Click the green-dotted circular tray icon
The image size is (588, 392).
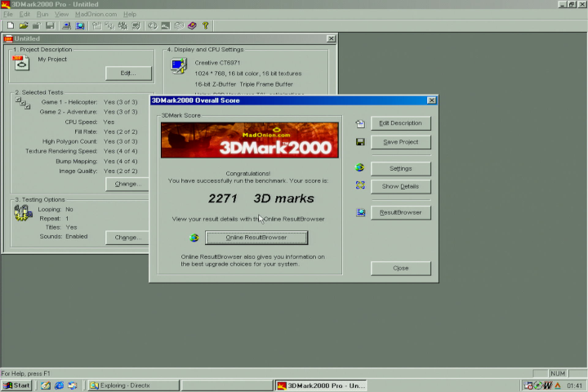[x=538, y=385]
